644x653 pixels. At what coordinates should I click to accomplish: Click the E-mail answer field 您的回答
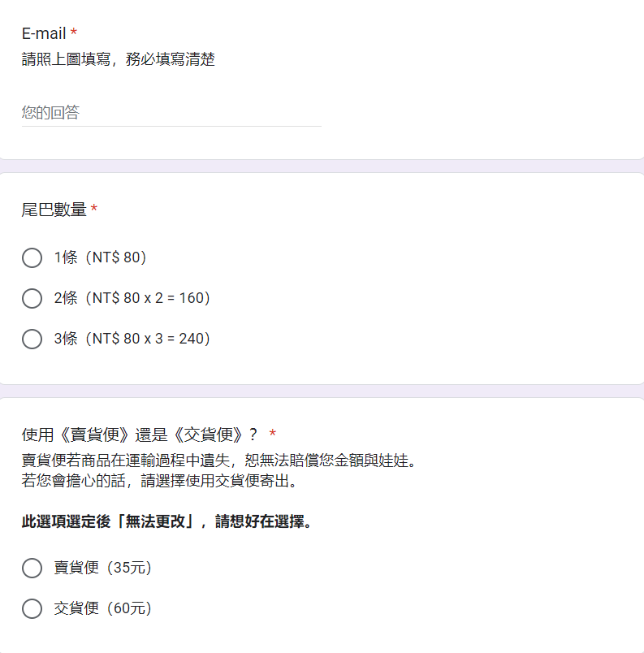[x=171, y=113]
